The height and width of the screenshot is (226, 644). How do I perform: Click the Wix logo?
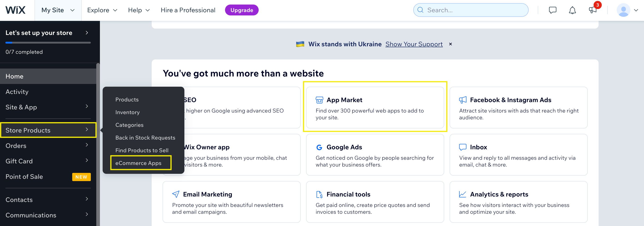click(15, 10)
